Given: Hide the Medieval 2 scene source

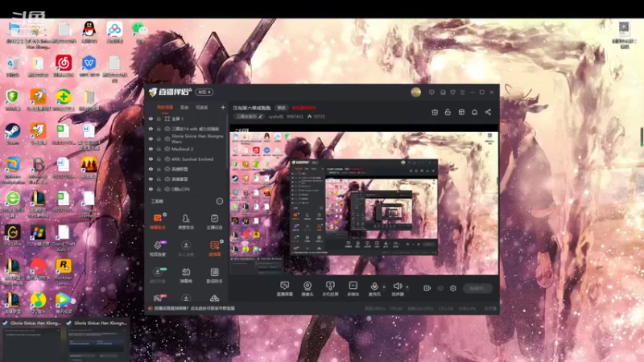Looking at the screenshot, I should point(151,149).
